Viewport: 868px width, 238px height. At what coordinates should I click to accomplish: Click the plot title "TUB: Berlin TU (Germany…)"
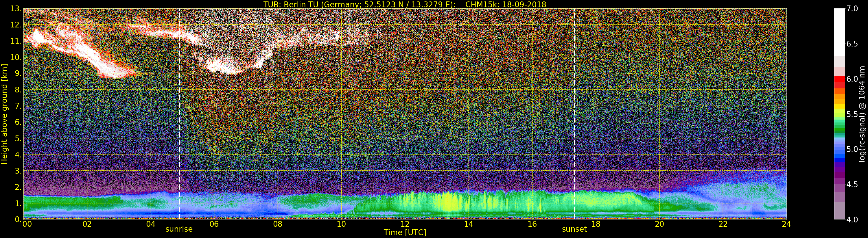[405, 4]
